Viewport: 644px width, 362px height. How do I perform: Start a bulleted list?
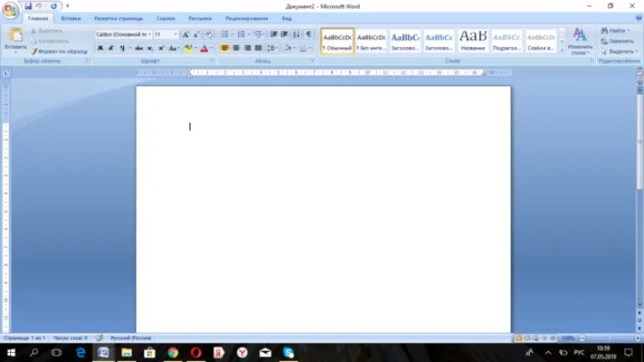pyautogui.click(x=225, y=34)
